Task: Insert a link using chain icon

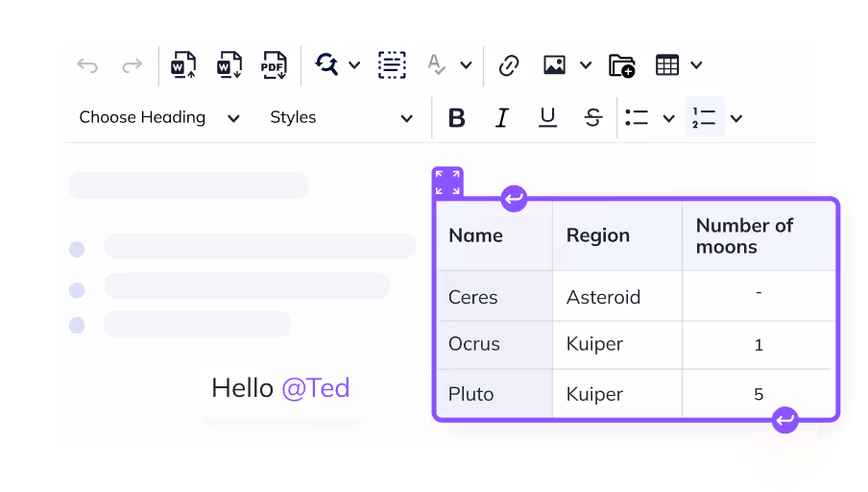Action: tap(509, 65)
